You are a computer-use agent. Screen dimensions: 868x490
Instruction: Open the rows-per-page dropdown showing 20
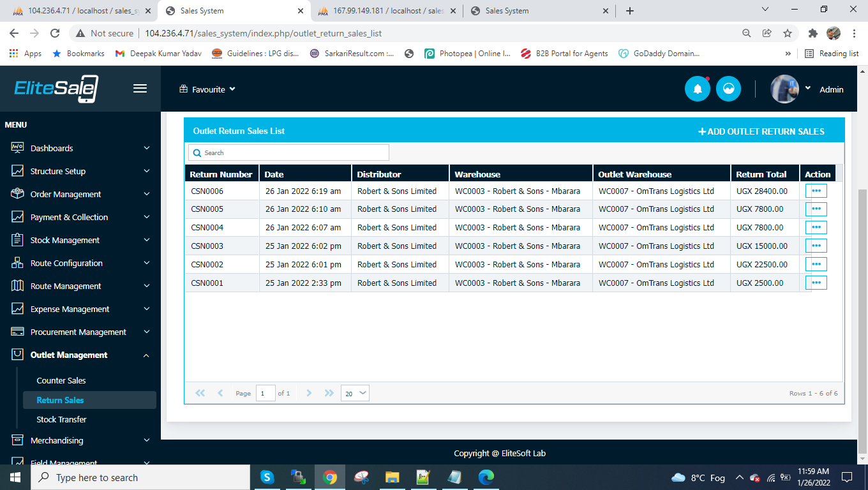coord(355,394)
